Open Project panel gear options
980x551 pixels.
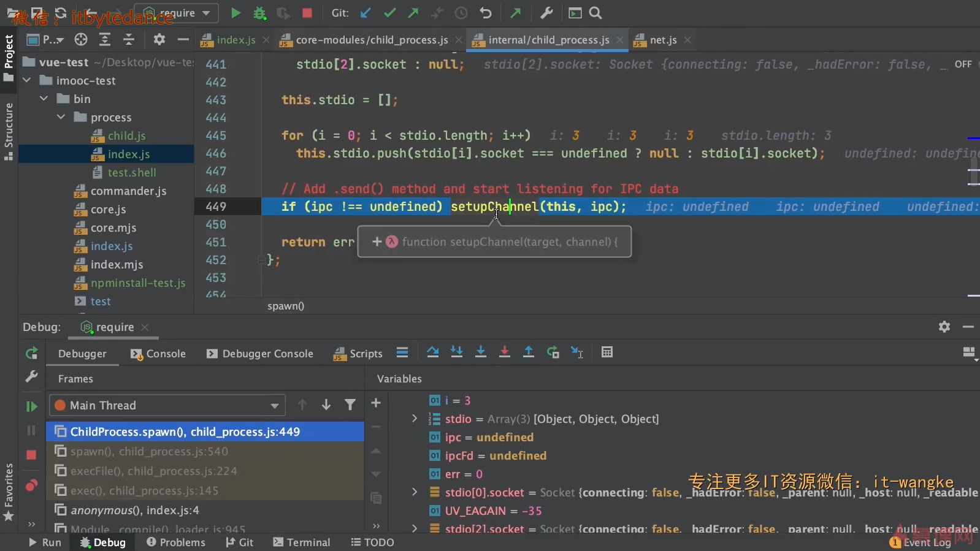[x=159, y=40]
